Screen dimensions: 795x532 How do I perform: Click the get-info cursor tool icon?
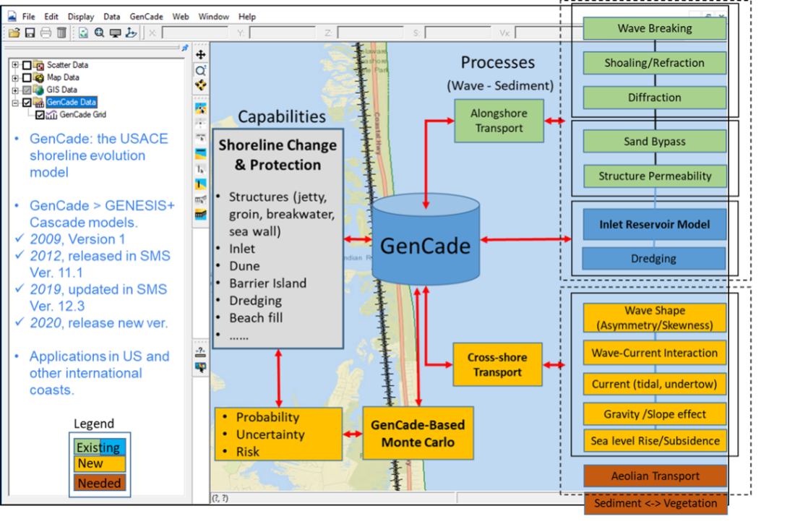click(x=201, y=367)
